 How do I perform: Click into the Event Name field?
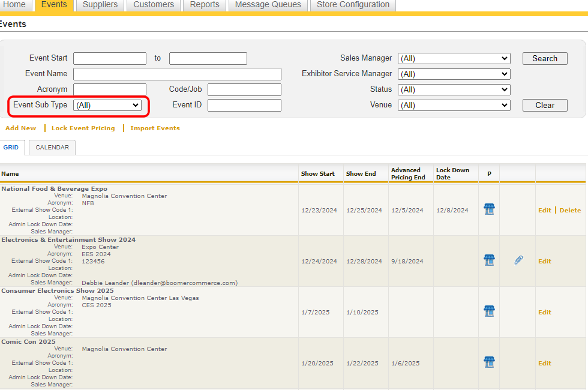[x=177, y=74]
